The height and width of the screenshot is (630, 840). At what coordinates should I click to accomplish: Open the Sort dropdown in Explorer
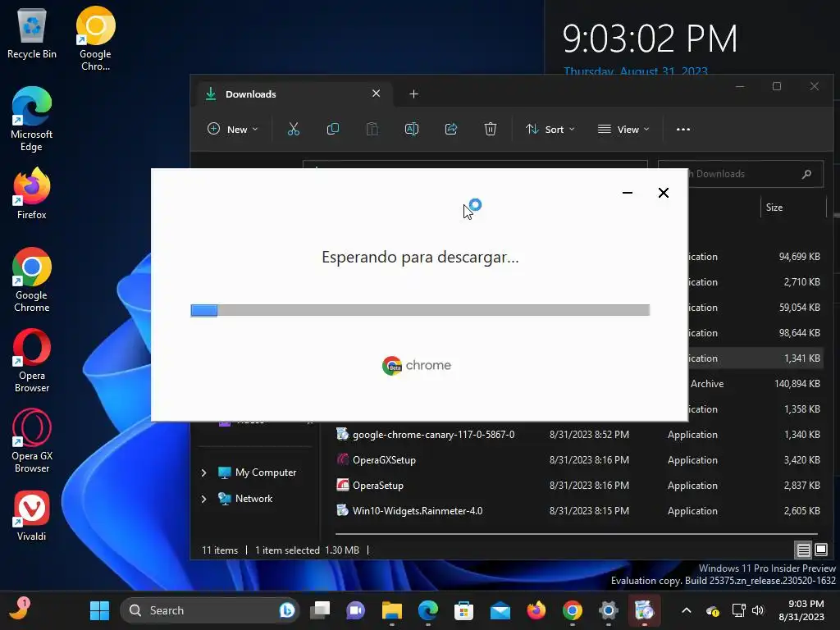[x=550, y=129]
